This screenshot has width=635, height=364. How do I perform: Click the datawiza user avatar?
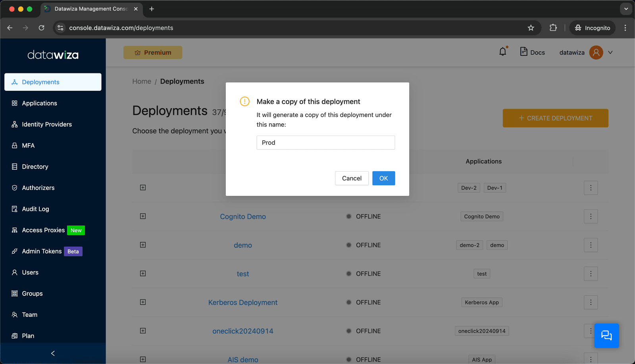pyautogui.click(x=596, y=52)
